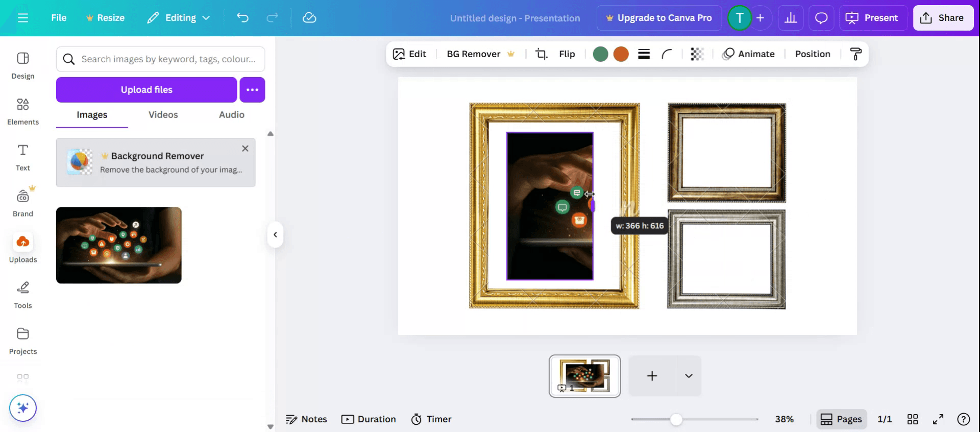This screenshot has height=432, width=980.
Task: Toggle the Pages view button
Action: pyautogui.click(x=842, y=419)
